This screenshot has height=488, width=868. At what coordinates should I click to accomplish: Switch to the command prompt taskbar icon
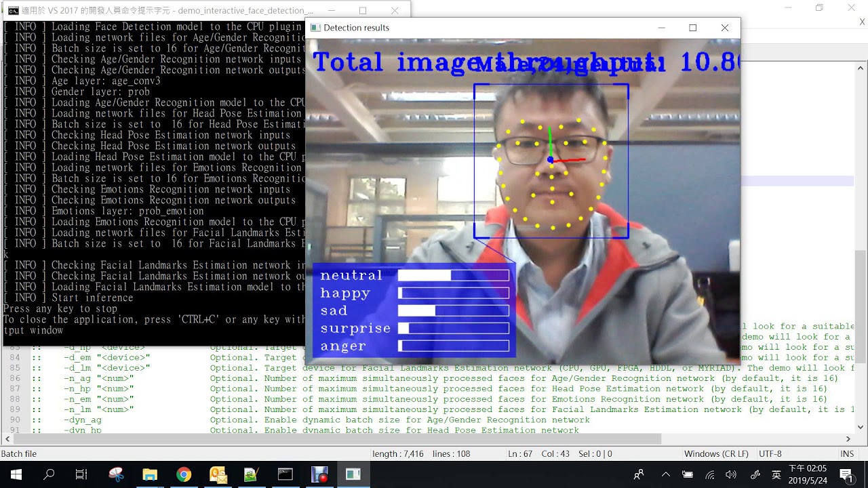click(285, 474)
